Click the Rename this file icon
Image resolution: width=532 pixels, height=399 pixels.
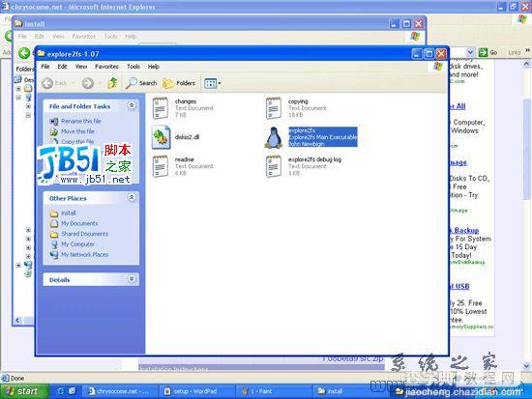point(54,121)
